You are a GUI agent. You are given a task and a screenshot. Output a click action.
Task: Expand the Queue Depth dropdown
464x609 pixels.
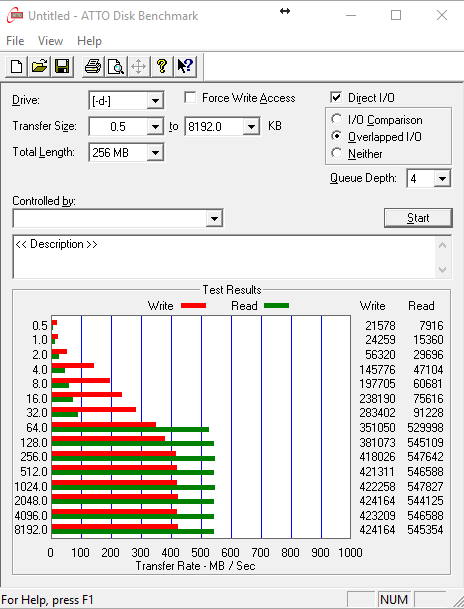442,179
